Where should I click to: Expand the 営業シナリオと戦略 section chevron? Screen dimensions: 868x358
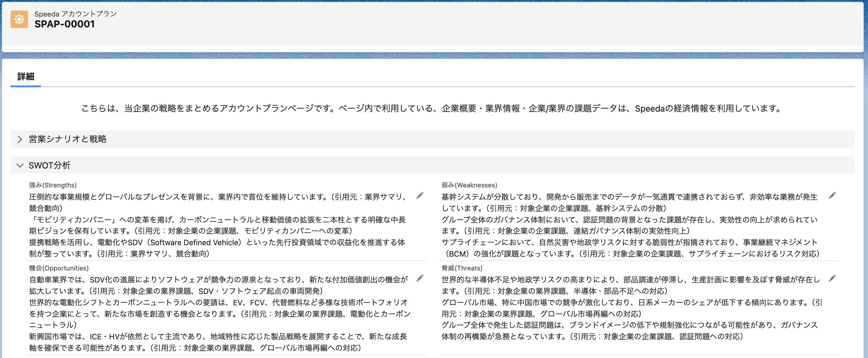click(20, 139)
